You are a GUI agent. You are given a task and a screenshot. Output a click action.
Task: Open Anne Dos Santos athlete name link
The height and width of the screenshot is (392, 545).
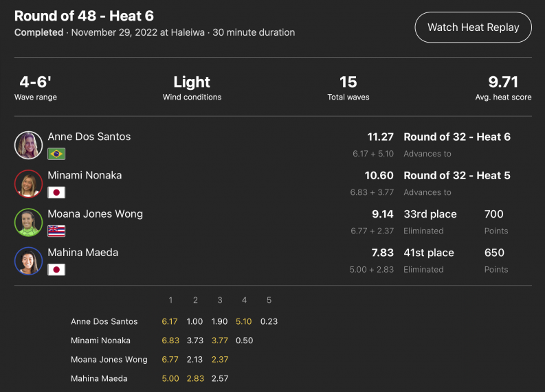click(x=89, y=137)
